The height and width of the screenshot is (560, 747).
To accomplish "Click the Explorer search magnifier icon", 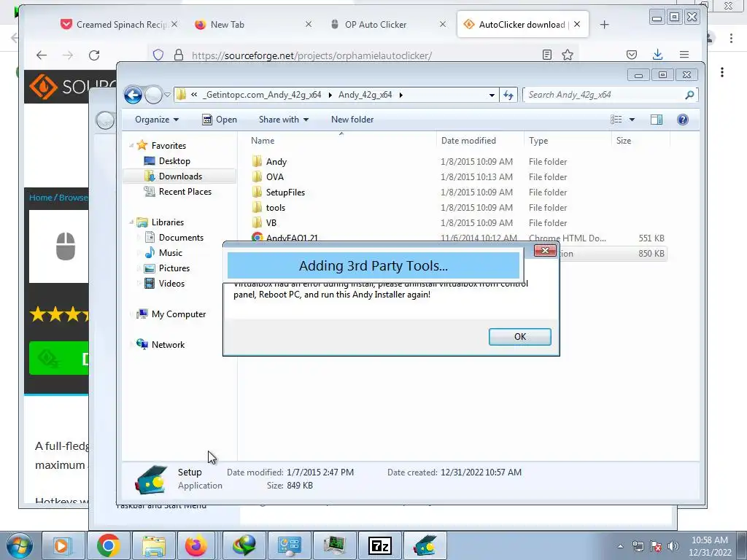I will [689, 95].
